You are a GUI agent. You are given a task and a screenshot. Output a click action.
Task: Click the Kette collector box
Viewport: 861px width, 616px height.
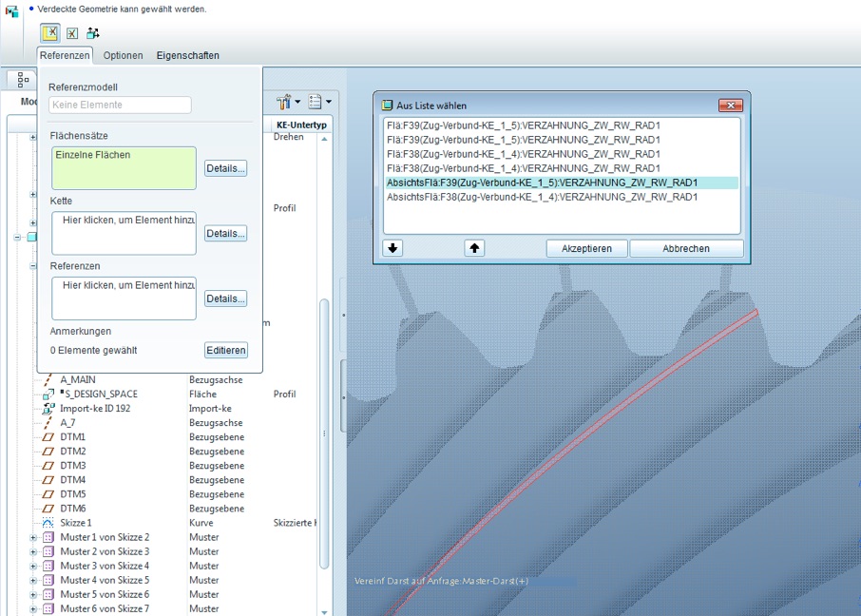124,234
